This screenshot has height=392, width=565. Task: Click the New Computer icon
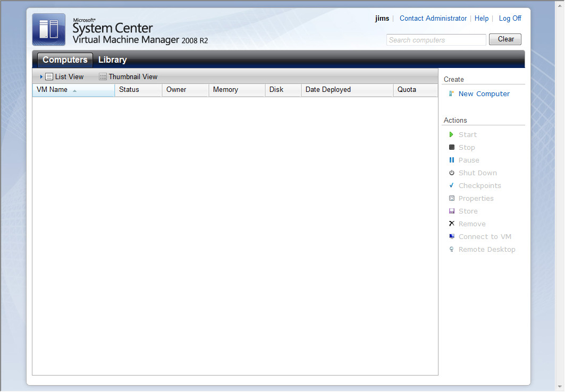click(451, 94)
